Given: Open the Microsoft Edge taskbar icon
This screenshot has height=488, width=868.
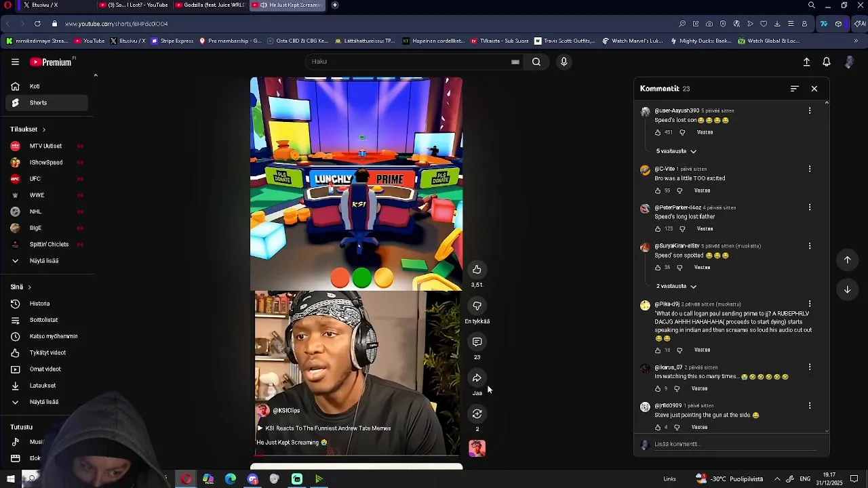Looking at the screenshot, I should coord(231,479).
